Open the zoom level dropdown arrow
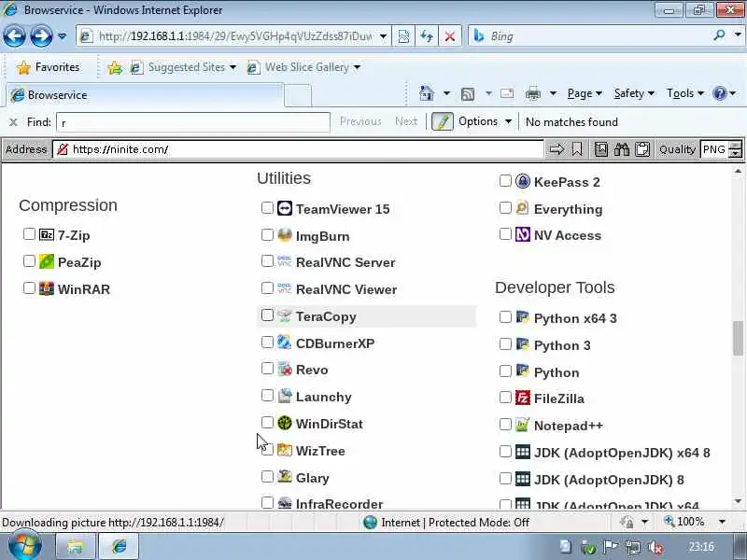This screenshot has height=560, width=747. (722, 522)
